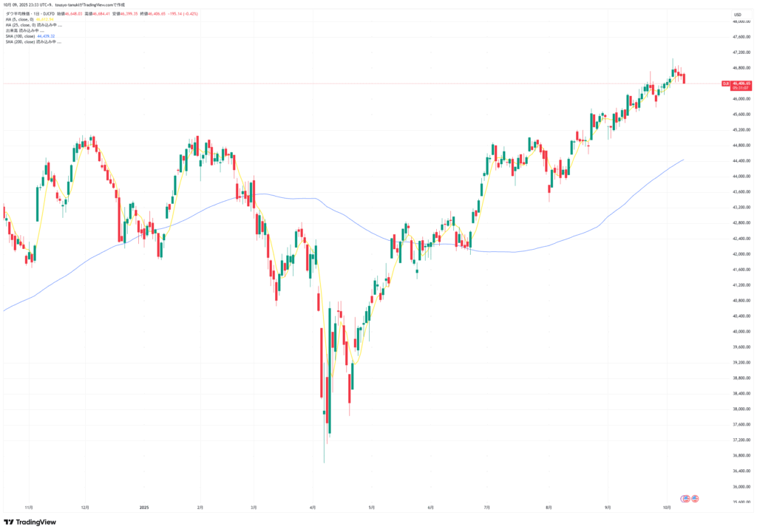The width and height of the screenshot is (757, 532).
Task: Click the 7月 label on time axis
Action: tap(487, 508)
